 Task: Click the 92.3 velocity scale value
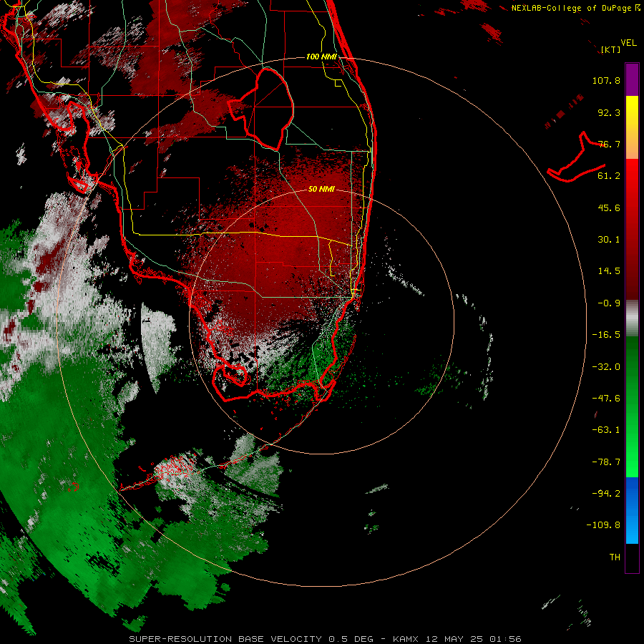609,112
